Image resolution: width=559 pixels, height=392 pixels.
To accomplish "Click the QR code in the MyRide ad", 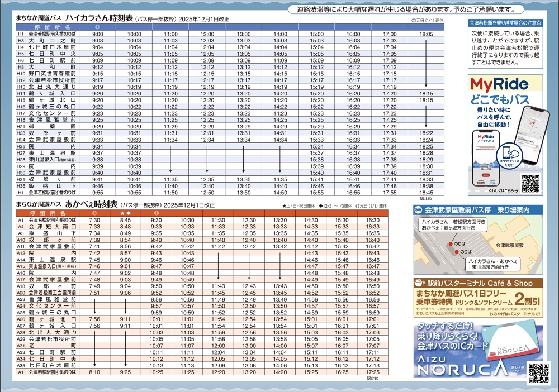I will (530, 184).
